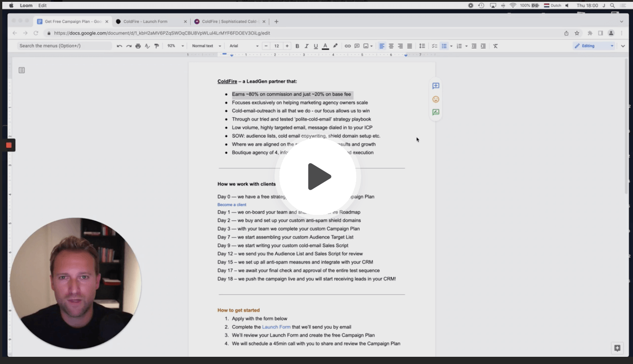633x364 pixels.
Task: Open the Launch Form link
Action: point(276,327)
